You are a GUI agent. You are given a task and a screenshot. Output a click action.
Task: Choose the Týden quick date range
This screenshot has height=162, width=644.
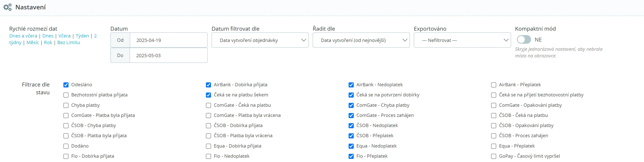(82, 36)
